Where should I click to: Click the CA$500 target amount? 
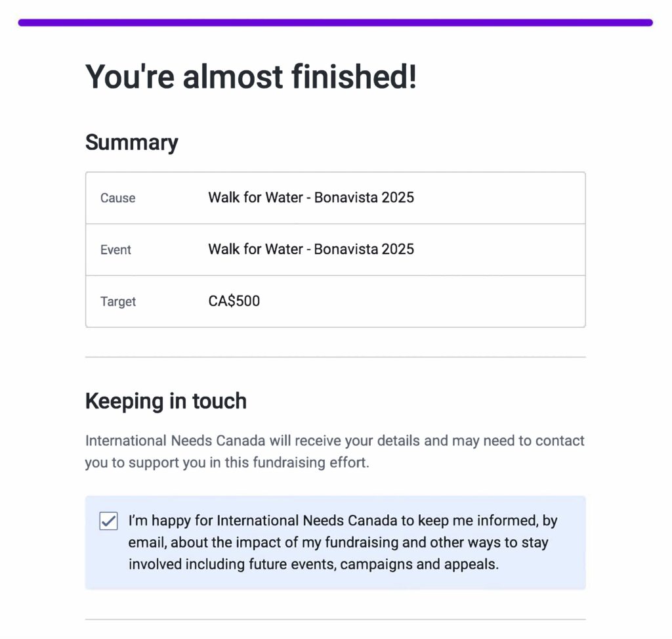pyautogui.click(x=234, y=301)
